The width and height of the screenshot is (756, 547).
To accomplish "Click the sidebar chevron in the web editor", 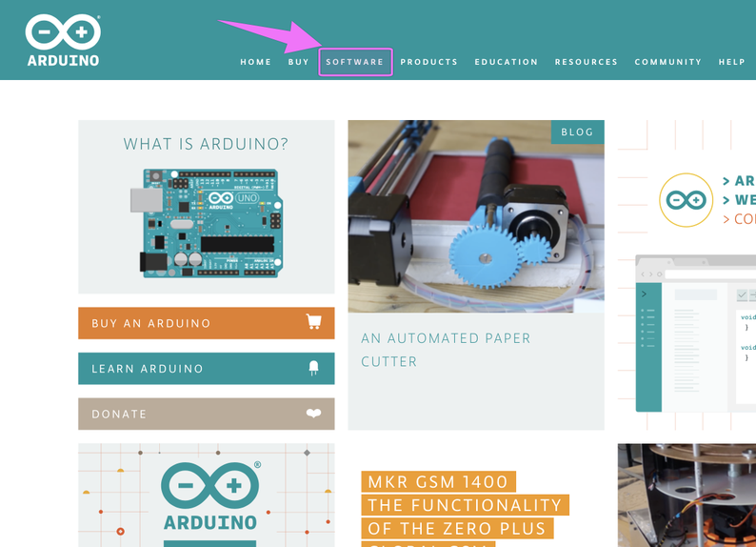I will 645,294.
